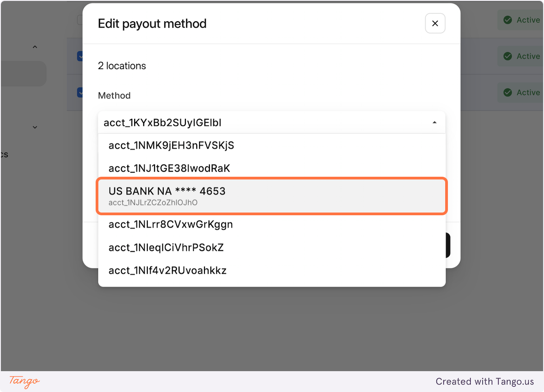This screenshot has width=544, height=392.
Task: Expand the sidebar section via the down chevron
Action: coord(35,127)
